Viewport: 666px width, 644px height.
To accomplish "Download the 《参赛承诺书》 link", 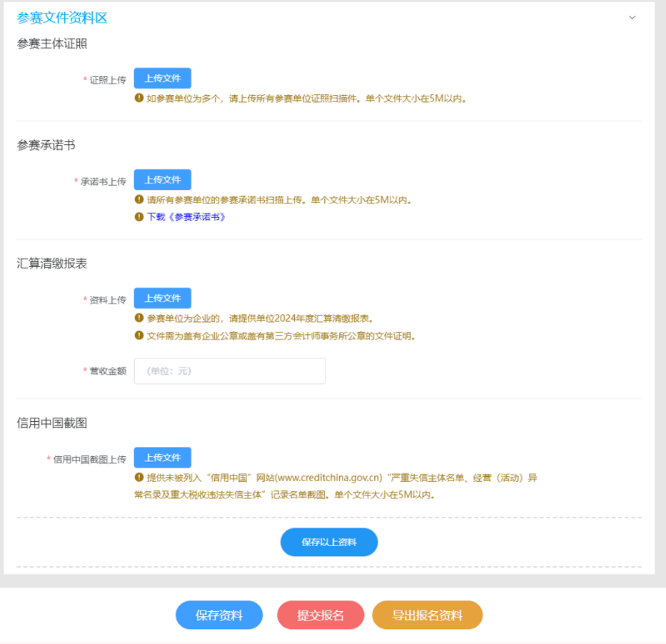I will (x=186, y=217).
